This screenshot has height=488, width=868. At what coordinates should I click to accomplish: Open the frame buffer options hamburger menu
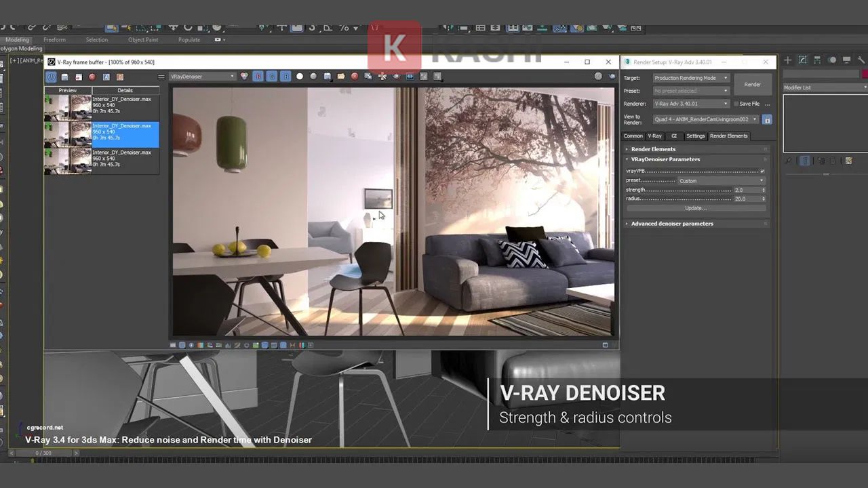(161, 76)
